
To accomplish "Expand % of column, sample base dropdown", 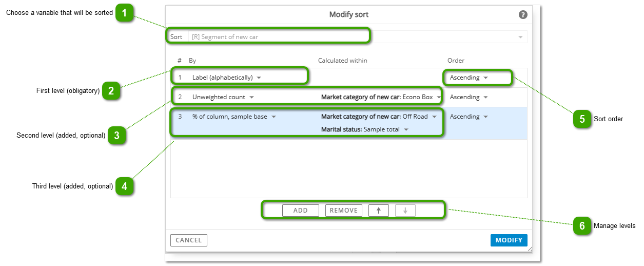I will (234, 117).
